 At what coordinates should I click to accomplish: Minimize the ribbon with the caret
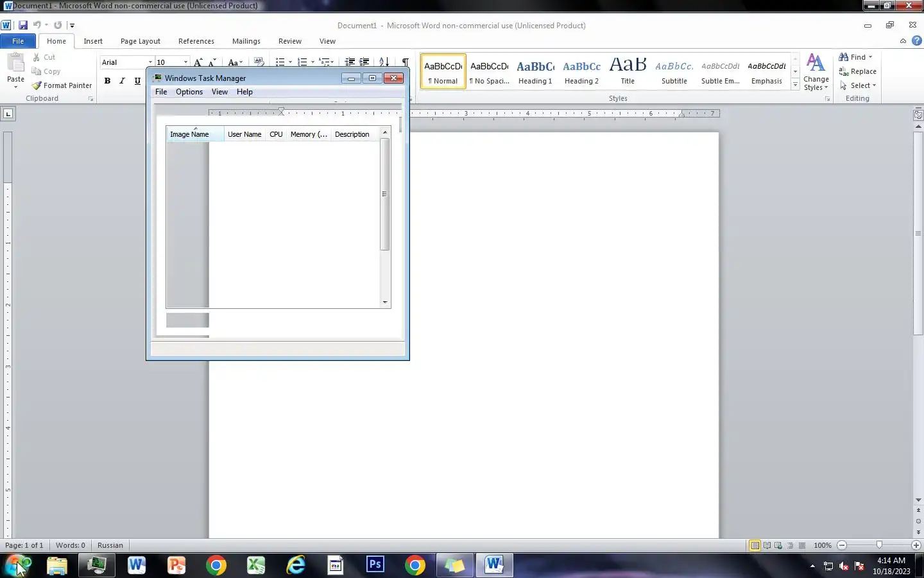(x=903, y=40)
